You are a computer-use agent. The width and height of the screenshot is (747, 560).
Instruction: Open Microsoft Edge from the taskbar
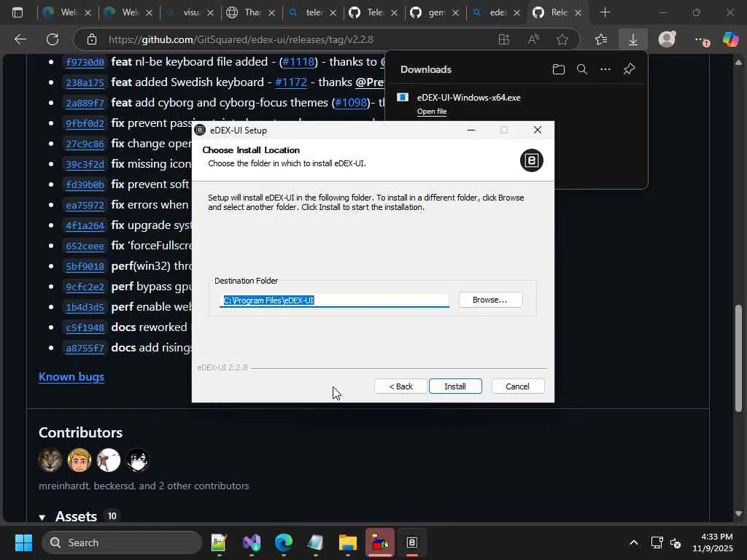point(284,542)
